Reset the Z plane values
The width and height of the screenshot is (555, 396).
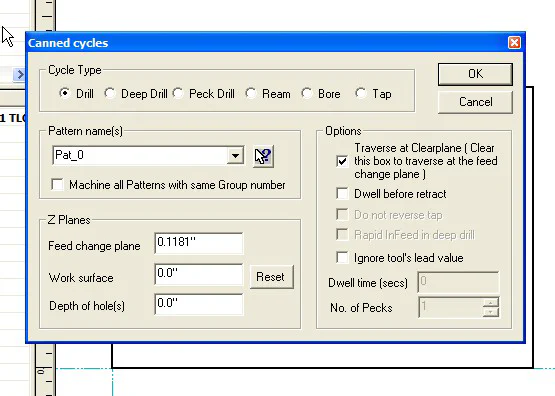point(271,277)
